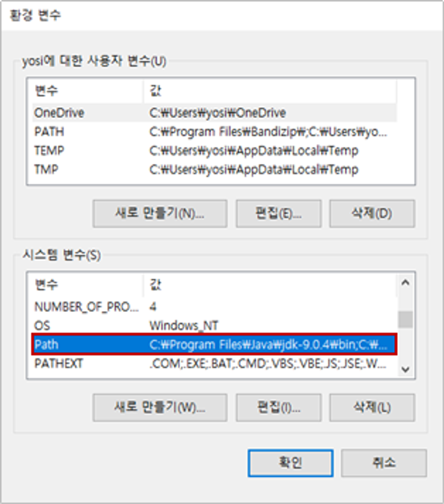Click the 변수 column header in system variables

(87, 285)
